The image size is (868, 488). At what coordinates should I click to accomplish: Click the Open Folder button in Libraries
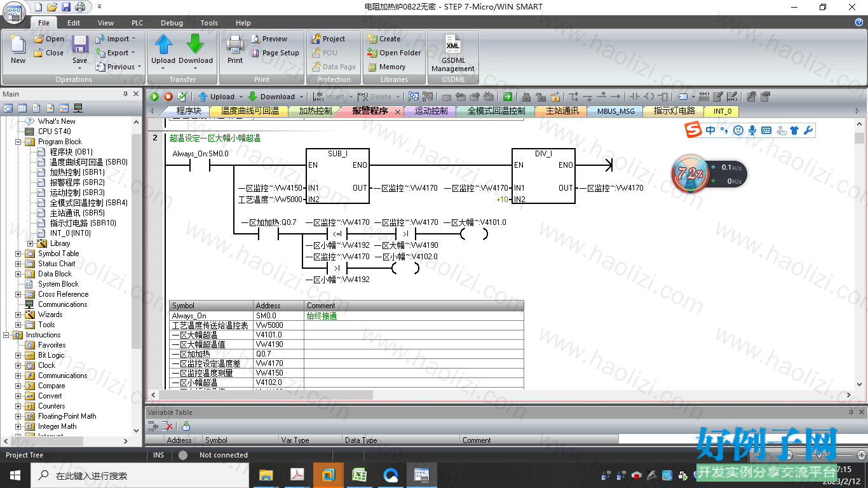(394, 53)
